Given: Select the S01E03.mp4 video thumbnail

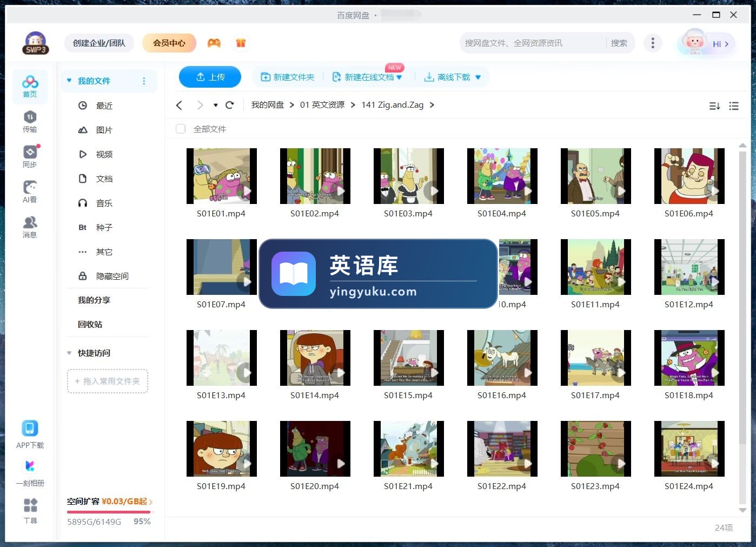Looking at the screenshot, I should coord(408,176).
